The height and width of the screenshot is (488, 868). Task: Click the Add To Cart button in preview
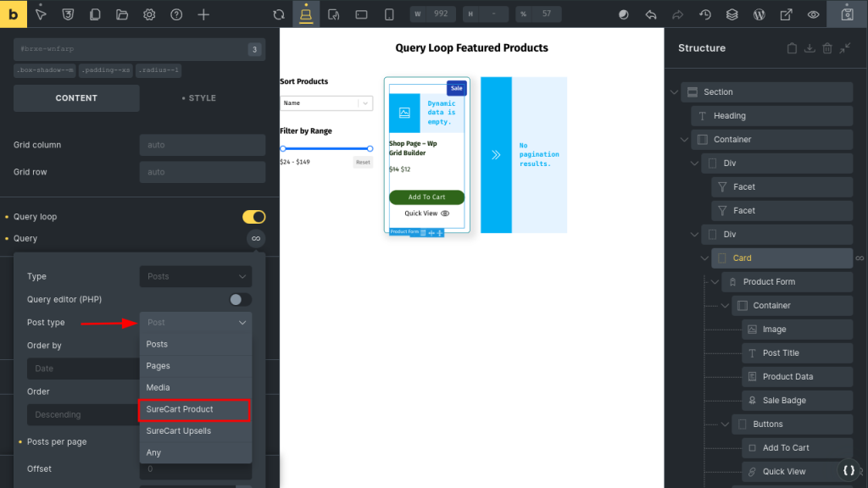[426, 197]
